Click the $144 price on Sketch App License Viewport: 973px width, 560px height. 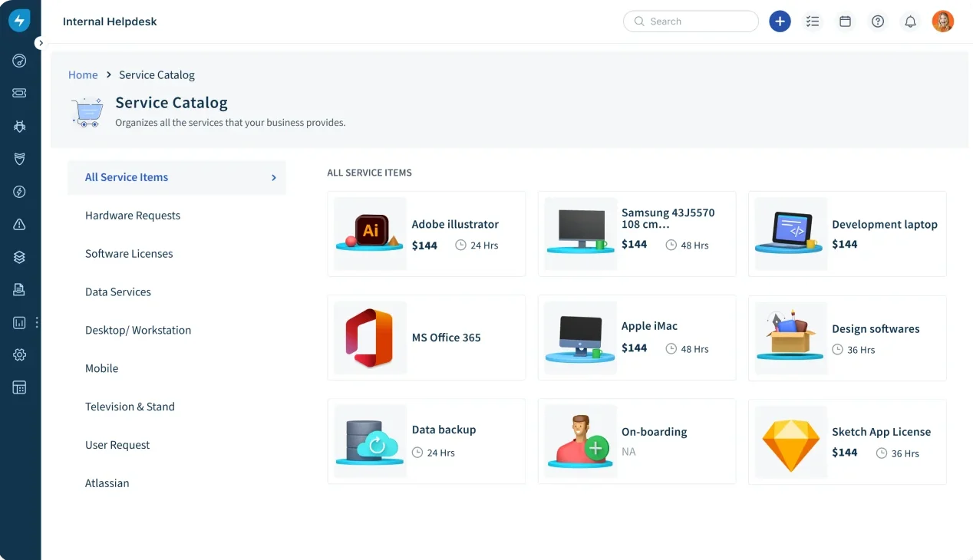[x=845, y=453]
